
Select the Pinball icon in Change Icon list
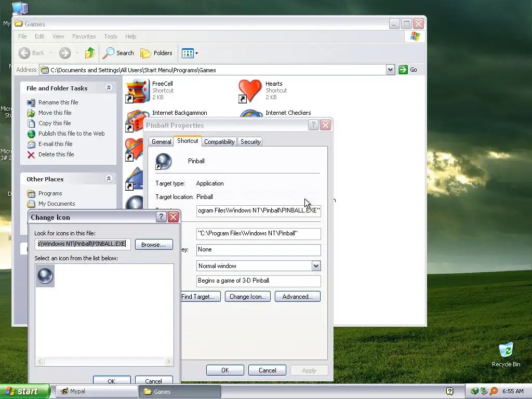point(45,275)
